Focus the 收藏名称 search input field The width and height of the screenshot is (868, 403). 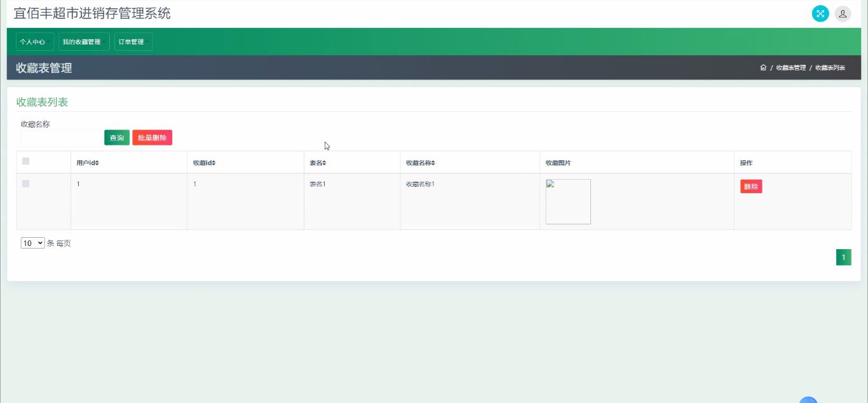pos(61,139)
